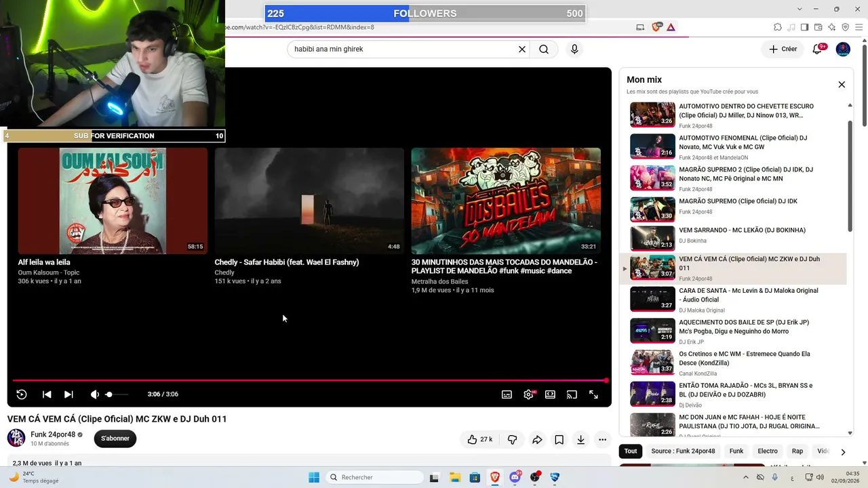Open Brave Shields lion icon

(656, 27)
